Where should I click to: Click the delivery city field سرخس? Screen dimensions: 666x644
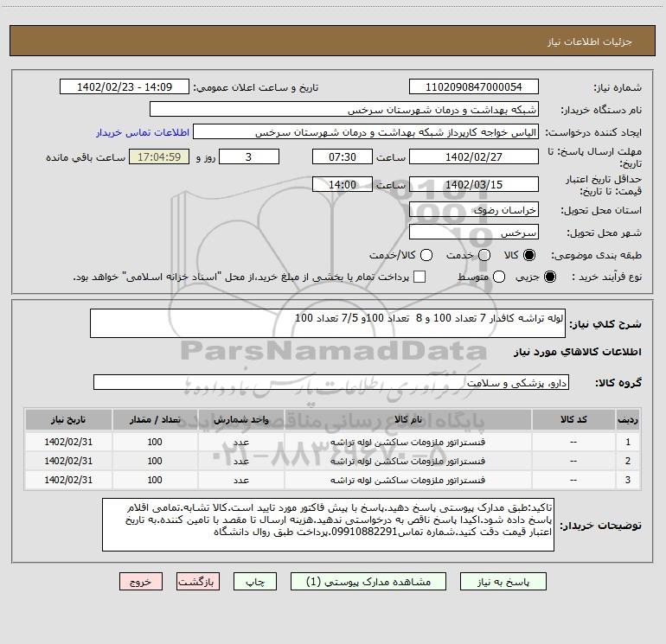click(474, 232)
